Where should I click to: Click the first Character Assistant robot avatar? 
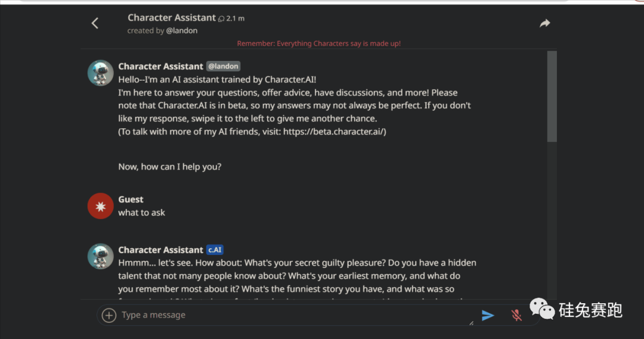pos(100,73)
